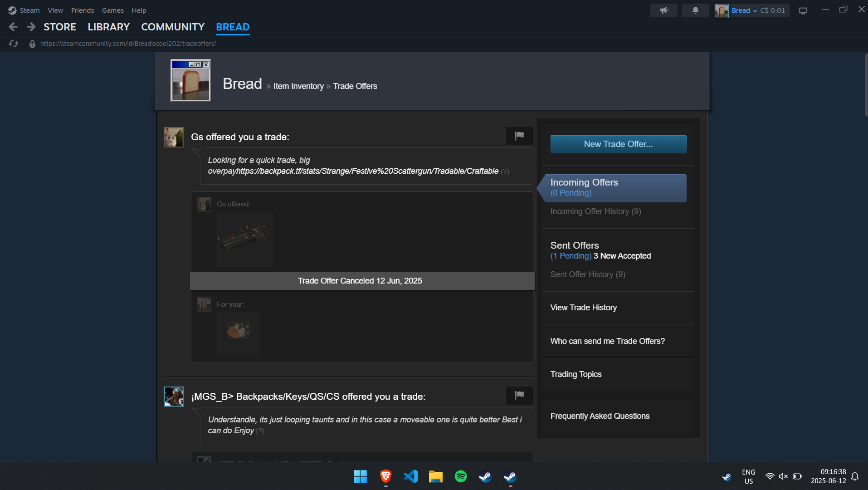The width and height of the screenshot is (868, 490).
Task: Open File Explorer from taskbar
Action: tap(435, 476)
